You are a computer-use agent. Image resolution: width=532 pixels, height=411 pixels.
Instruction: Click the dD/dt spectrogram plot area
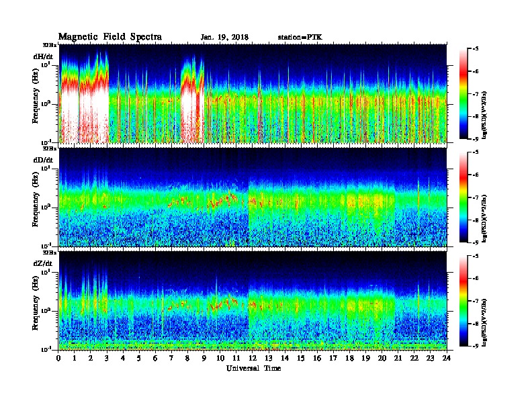(x=253, y=197)
